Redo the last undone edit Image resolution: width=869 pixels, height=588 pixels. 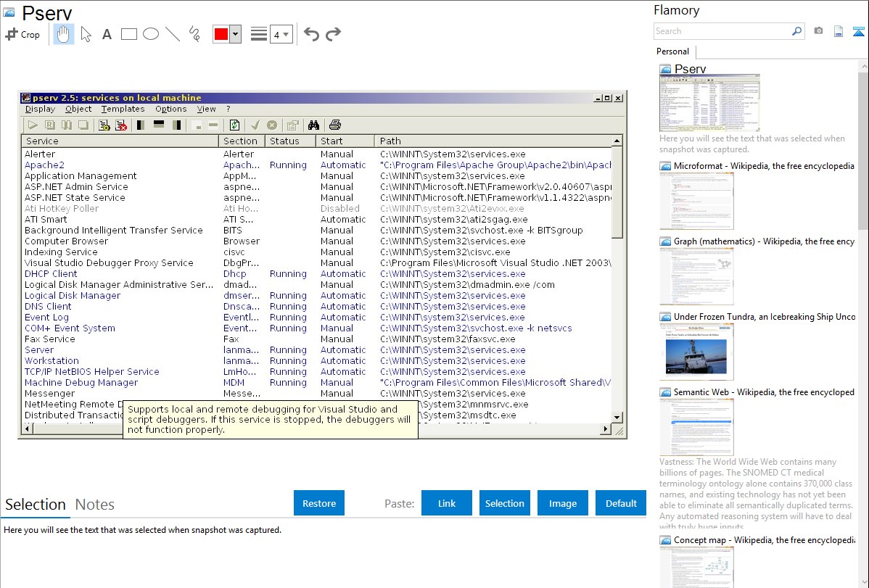pos(333,34)
